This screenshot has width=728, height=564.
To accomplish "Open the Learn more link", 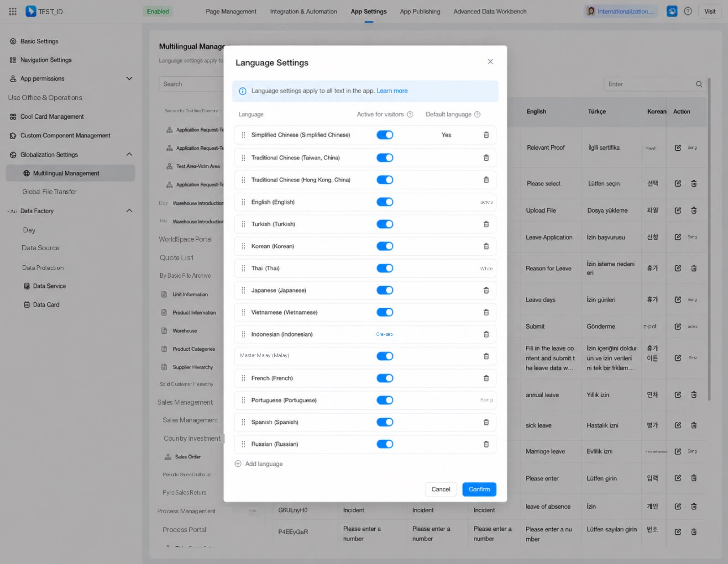I will coord(392,91).
